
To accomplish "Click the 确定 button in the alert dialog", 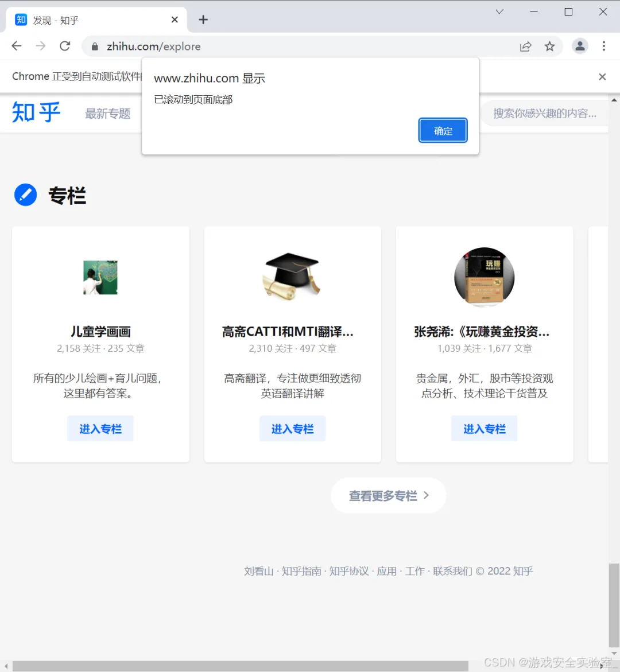I will pos(443,130).
